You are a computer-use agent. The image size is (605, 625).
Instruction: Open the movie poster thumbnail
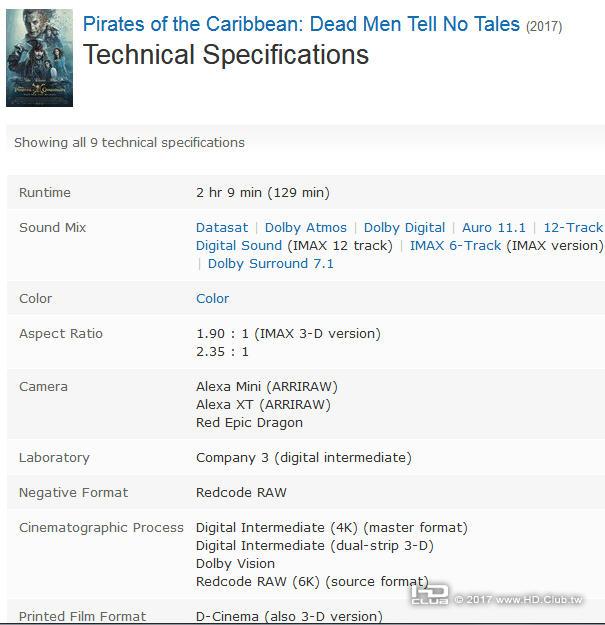click(x=39, y=58)
